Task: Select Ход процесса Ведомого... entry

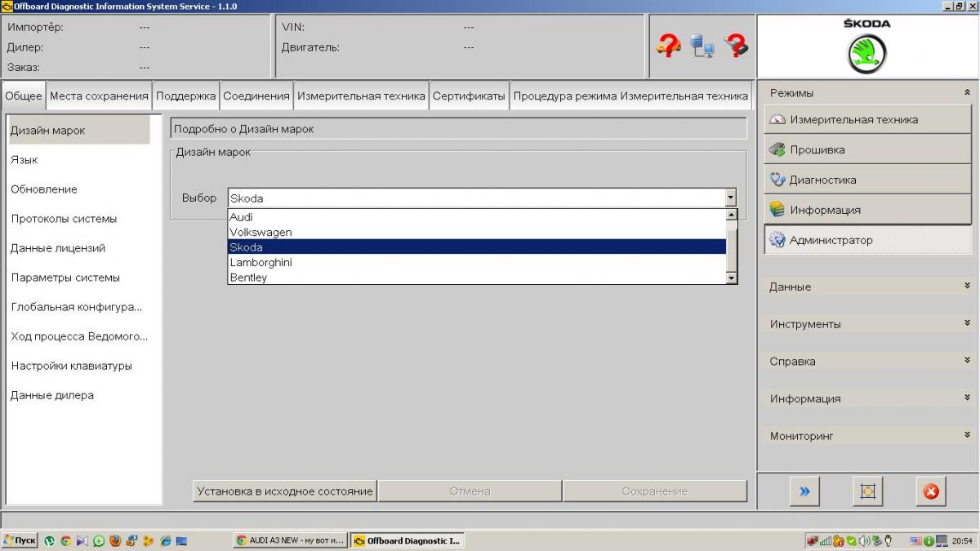Action: (78, 336)
